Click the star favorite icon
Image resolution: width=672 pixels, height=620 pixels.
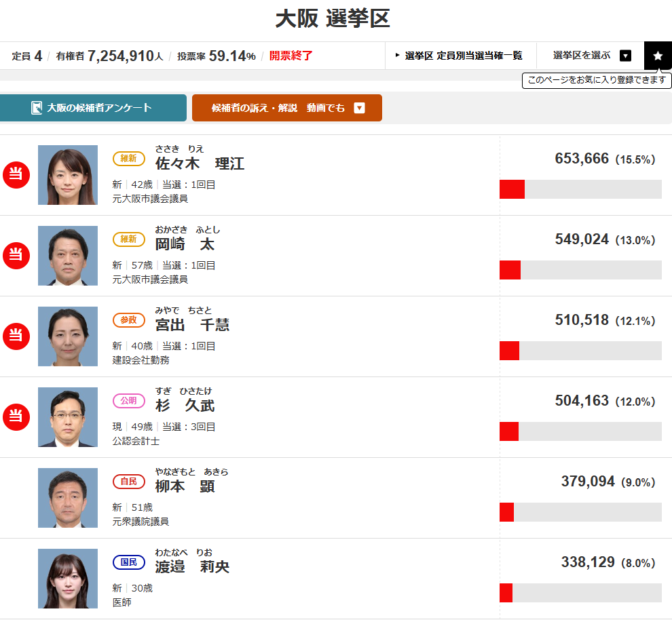tap(657, 56)
